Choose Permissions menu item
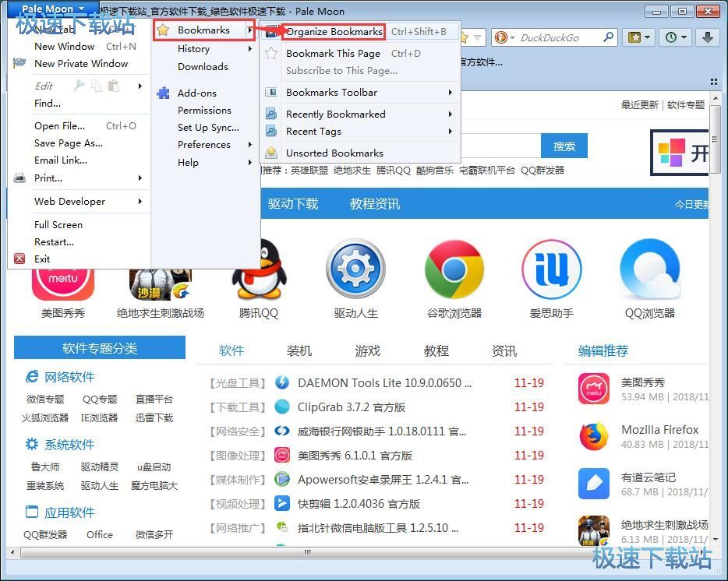 point(204,110)
